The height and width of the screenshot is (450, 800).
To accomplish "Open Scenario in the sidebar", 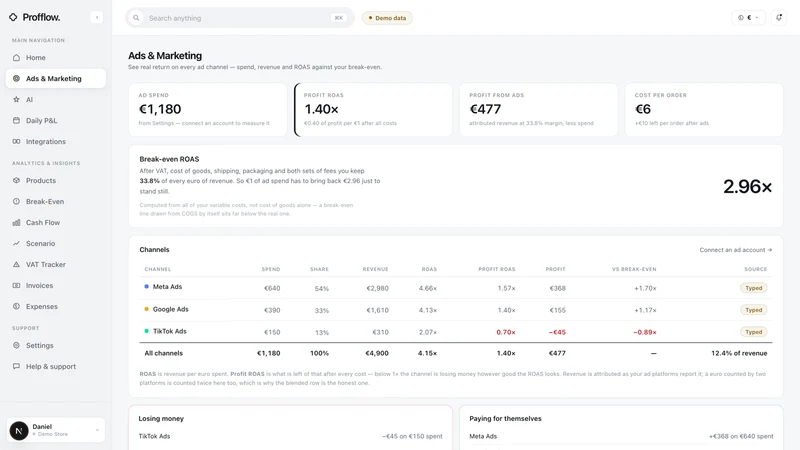I will pyautogui.click(x=56, y=243).
